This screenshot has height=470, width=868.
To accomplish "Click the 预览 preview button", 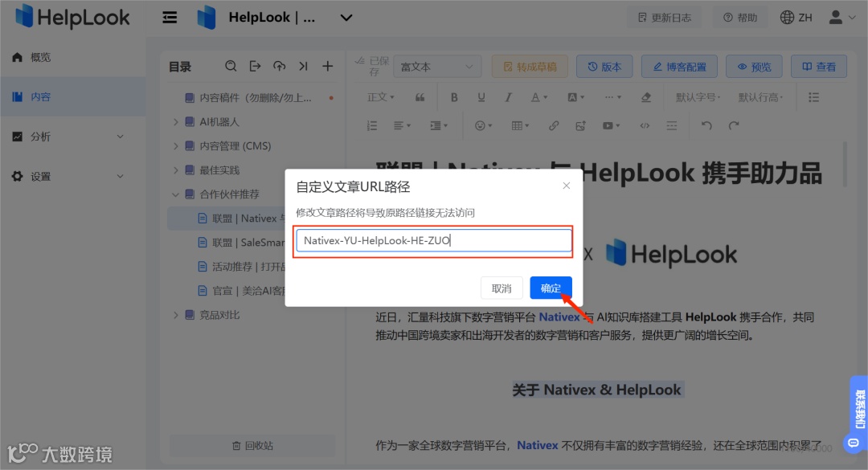I will (x=753, y=66).
